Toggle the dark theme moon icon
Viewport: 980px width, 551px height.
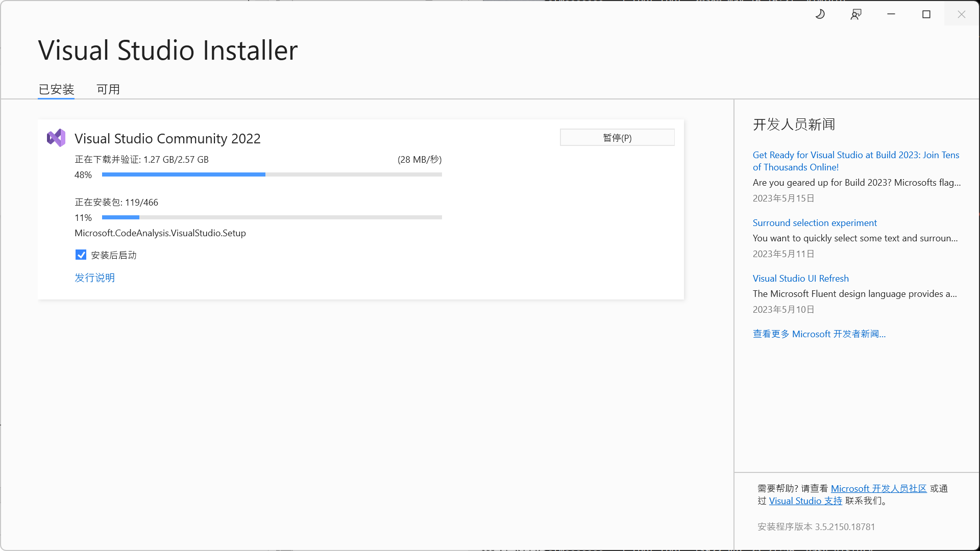point(820,14)
